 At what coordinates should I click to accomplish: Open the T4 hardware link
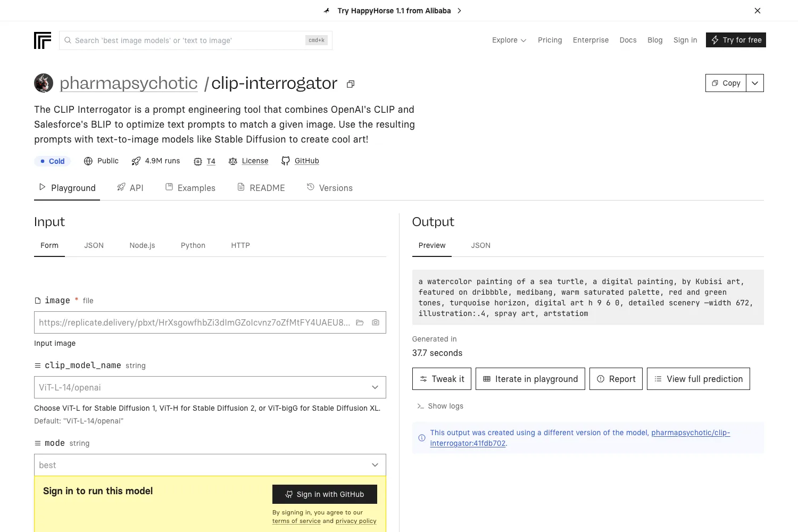coord(211,161)
